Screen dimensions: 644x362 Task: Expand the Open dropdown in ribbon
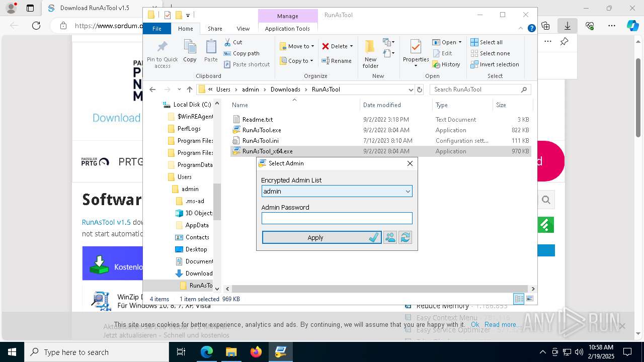click(x=460, y=42)
